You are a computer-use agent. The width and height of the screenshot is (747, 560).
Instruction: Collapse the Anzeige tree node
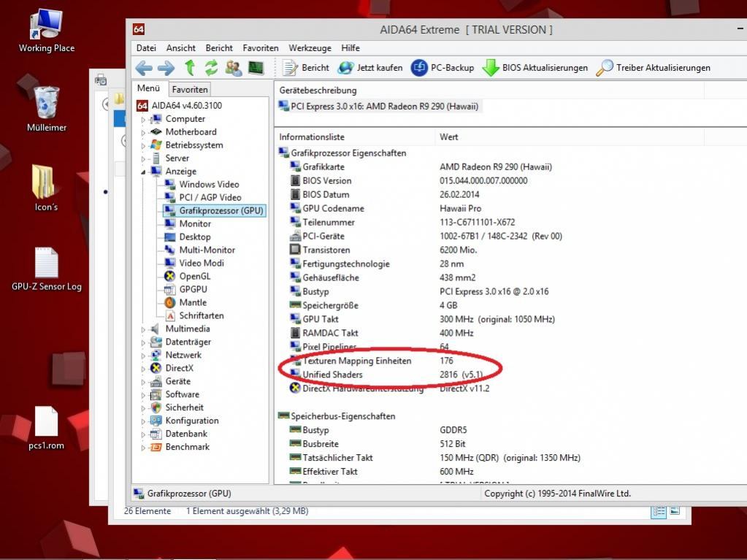click(x=143, y=172)
